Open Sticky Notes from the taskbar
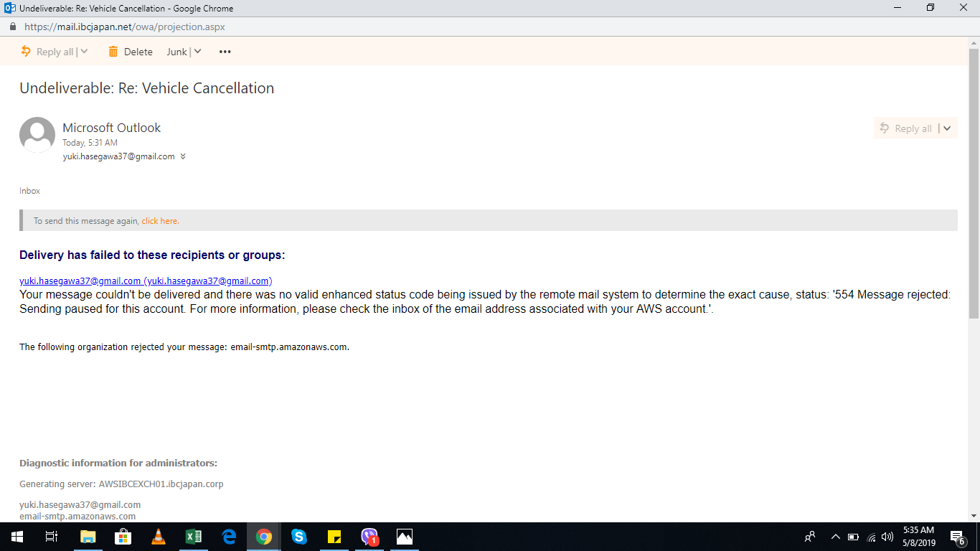This screenshot has height=551, width=980. coord(334,537)
